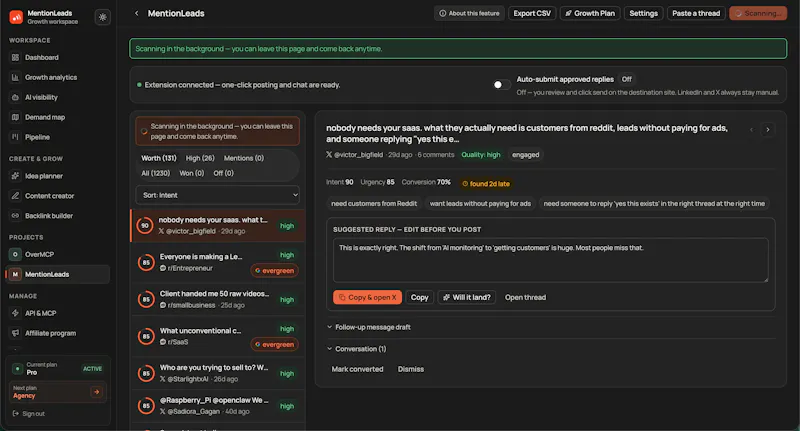Image resolution: width=800 pixels, height=431 pixels.
Task: Click the AI visibility icon
Action: click(15, 97)
